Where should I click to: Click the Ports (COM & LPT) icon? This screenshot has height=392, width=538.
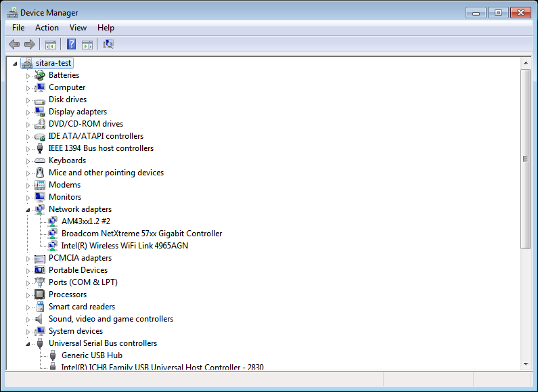(40, 282)
